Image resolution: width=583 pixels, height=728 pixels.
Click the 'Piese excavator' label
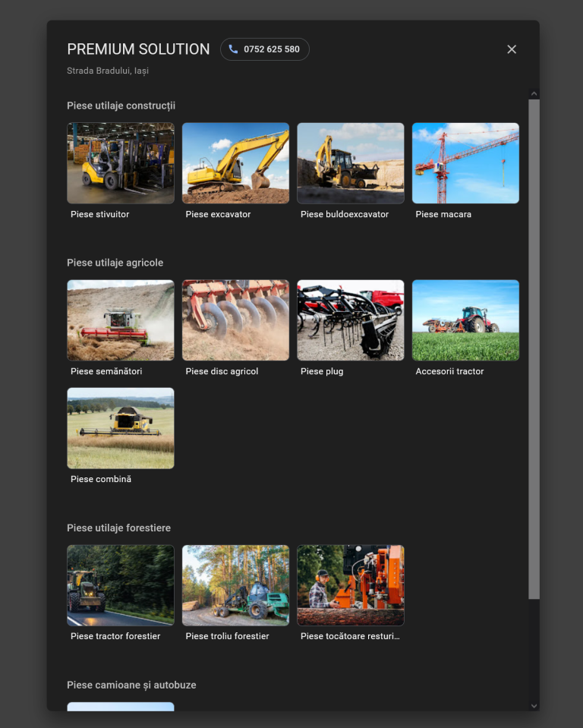pyautogui.click(x=218, y=214)
